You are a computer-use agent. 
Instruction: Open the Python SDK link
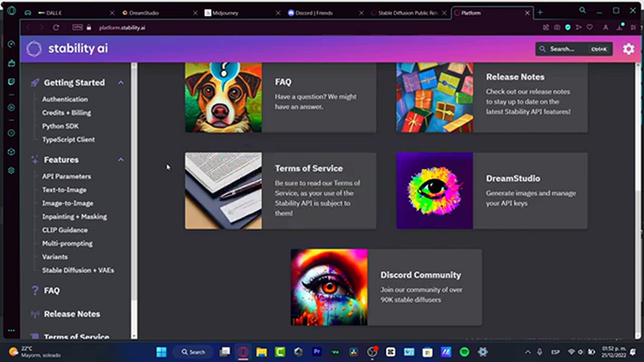(60, 126)
